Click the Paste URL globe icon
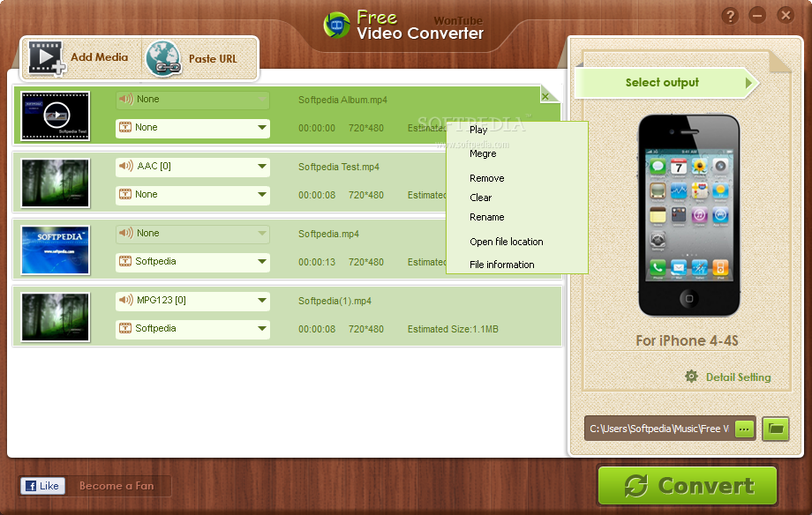 point(163,58)
